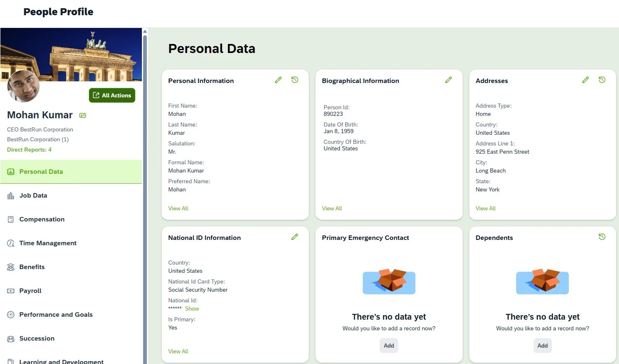Click the Brandenburg Gate banner image

pyautogui.click(x=71, y=55)
